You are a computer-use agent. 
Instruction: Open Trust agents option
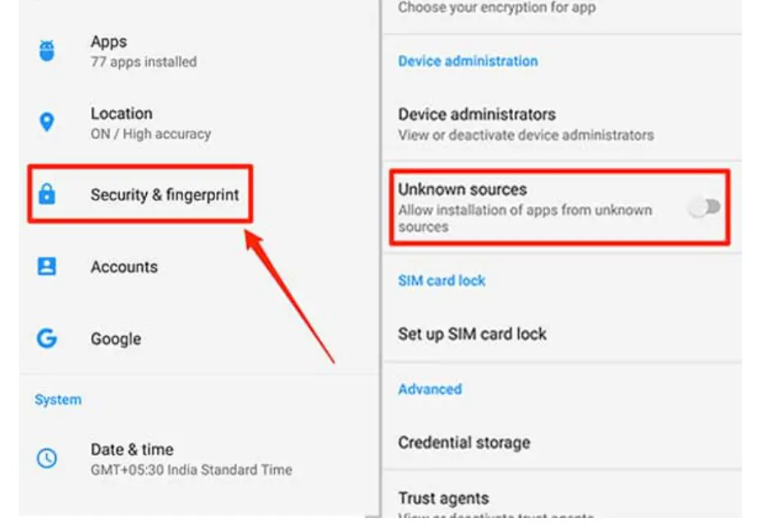pos(562,499)
